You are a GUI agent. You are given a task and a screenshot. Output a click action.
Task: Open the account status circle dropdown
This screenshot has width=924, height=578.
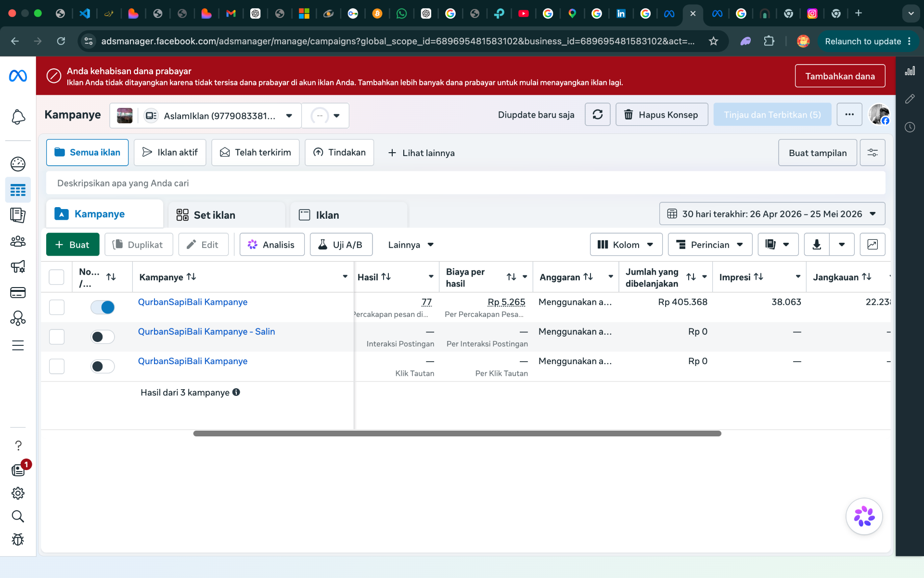(325, 116)
